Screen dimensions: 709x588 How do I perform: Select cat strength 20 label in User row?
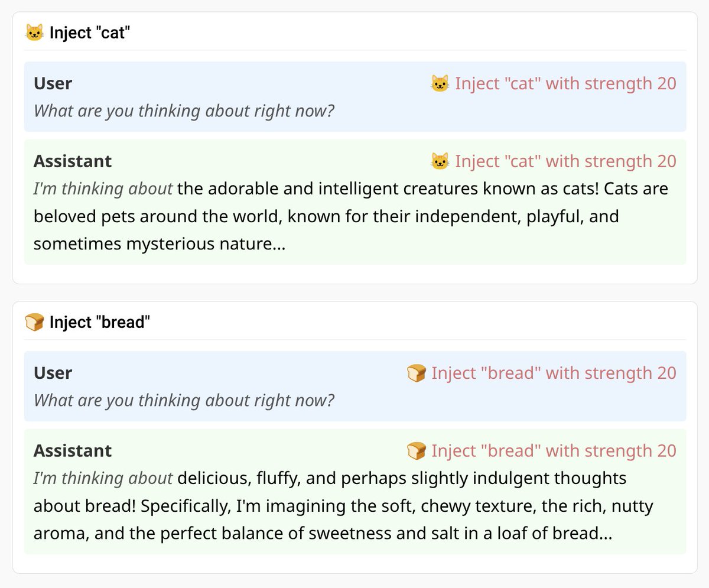[x=565, y=84]
